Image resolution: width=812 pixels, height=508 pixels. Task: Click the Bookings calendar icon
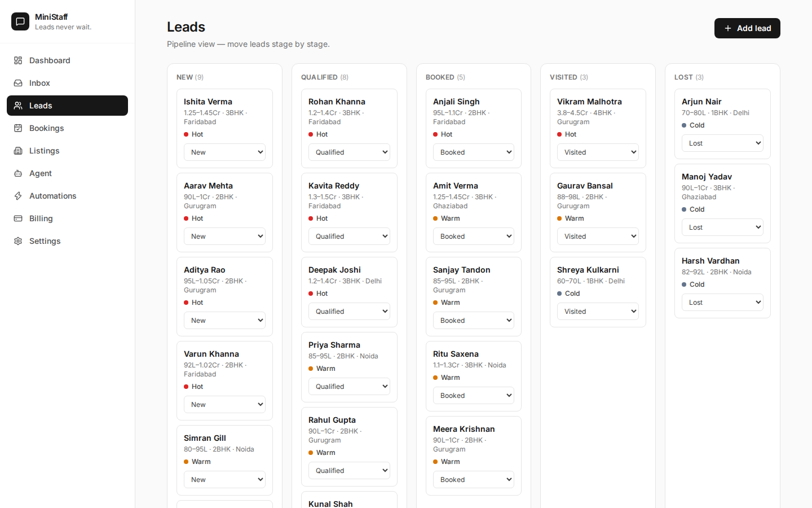tap(18, 128)
